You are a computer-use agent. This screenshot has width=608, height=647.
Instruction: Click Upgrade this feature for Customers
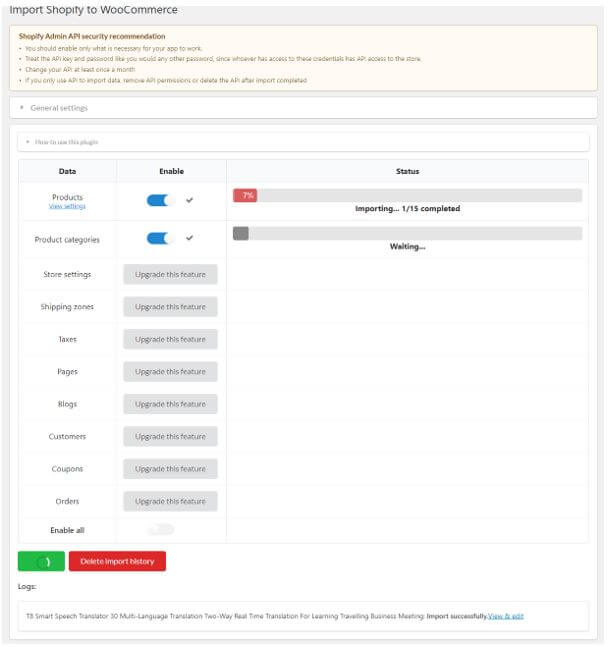[170, 436]
